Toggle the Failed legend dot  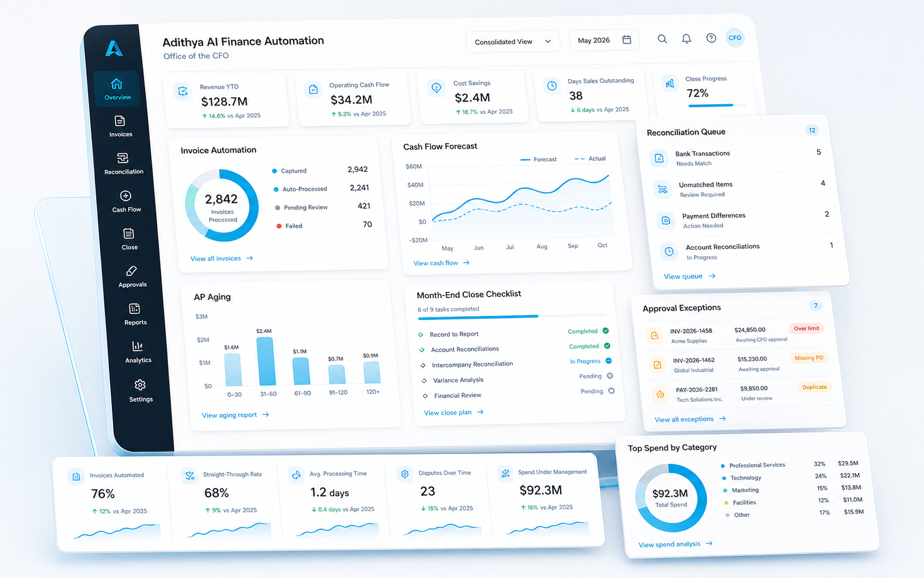[279, 226]
